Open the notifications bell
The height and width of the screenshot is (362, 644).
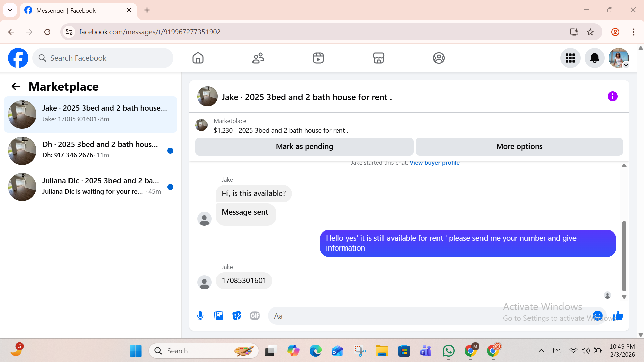595,58
